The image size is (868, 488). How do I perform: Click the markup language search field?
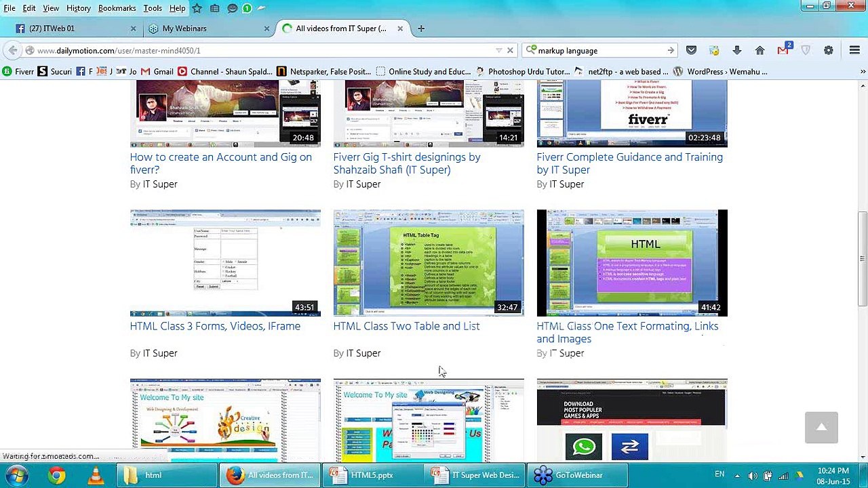(600, 50)
